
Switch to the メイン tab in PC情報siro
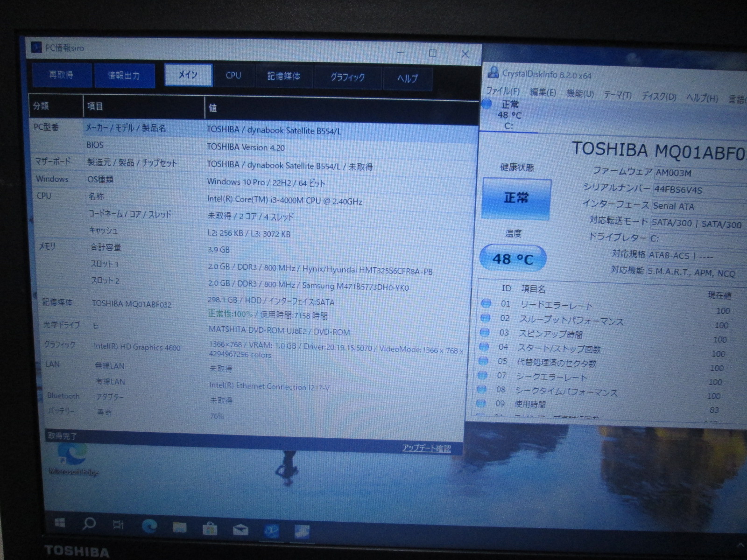pyautogui.click(x=188, y=75)
